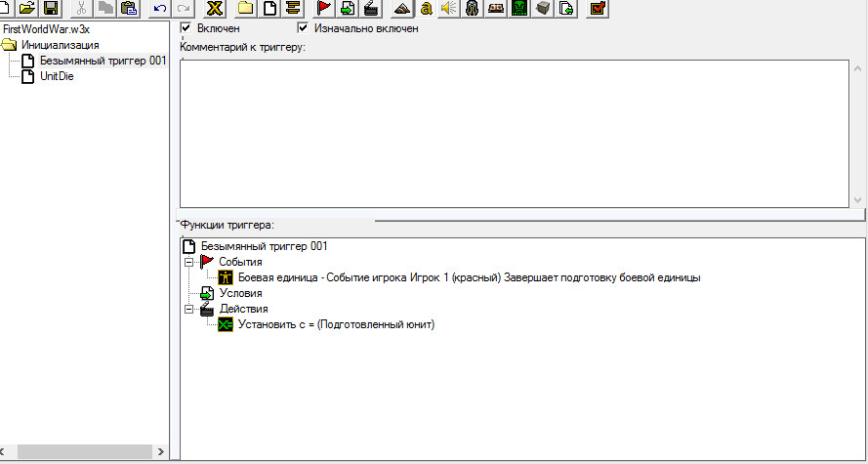Select the 'События' header in trigger functions
The height and width of the screenshot is (464, 868).
point(240,262)
